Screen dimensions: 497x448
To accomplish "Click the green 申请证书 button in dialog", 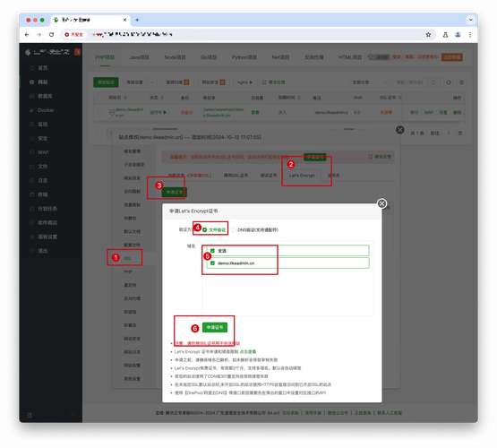I will point(215,327).
